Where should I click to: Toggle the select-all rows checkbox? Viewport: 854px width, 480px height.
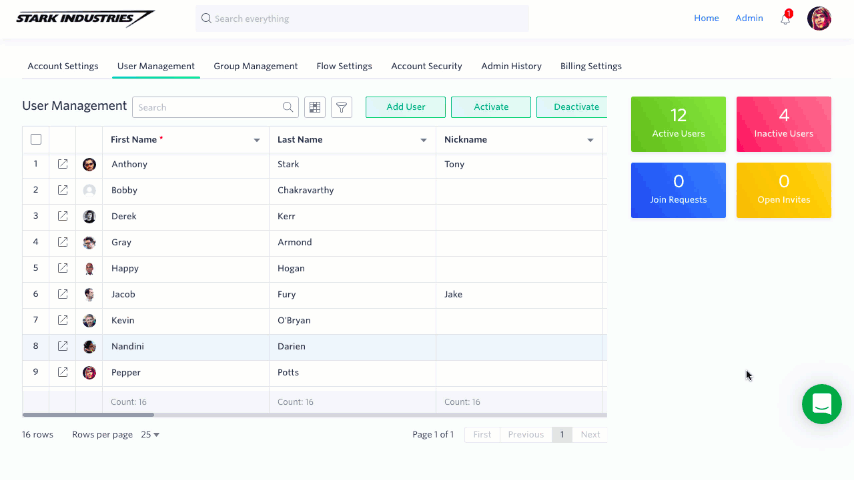pyautogui.click(x=36, y=139)
